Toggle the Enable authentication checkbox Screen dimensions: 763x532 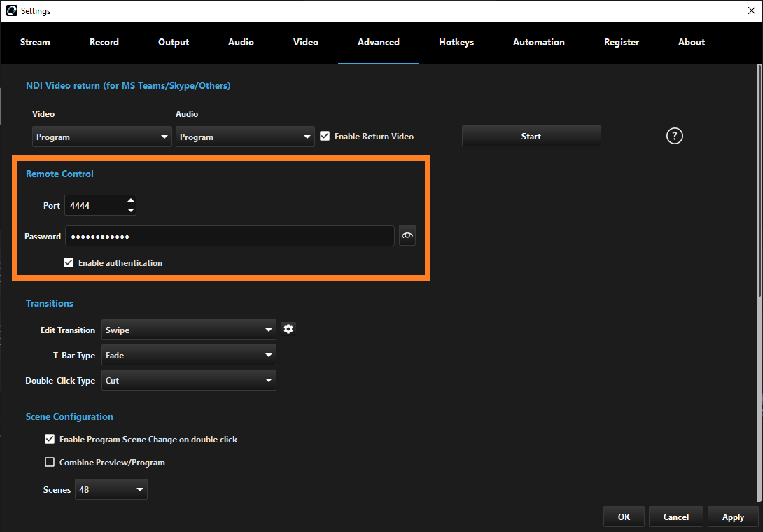[x=69, y=262]
